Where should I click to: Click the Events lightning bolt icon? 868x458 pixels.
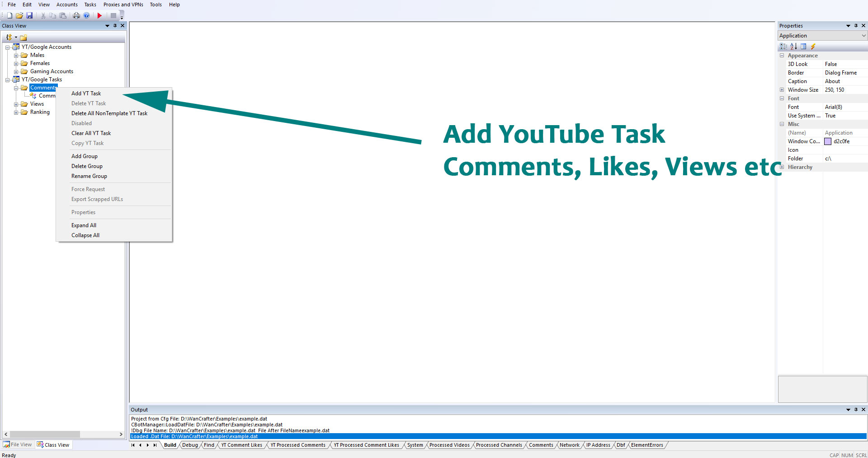(813, 47)
